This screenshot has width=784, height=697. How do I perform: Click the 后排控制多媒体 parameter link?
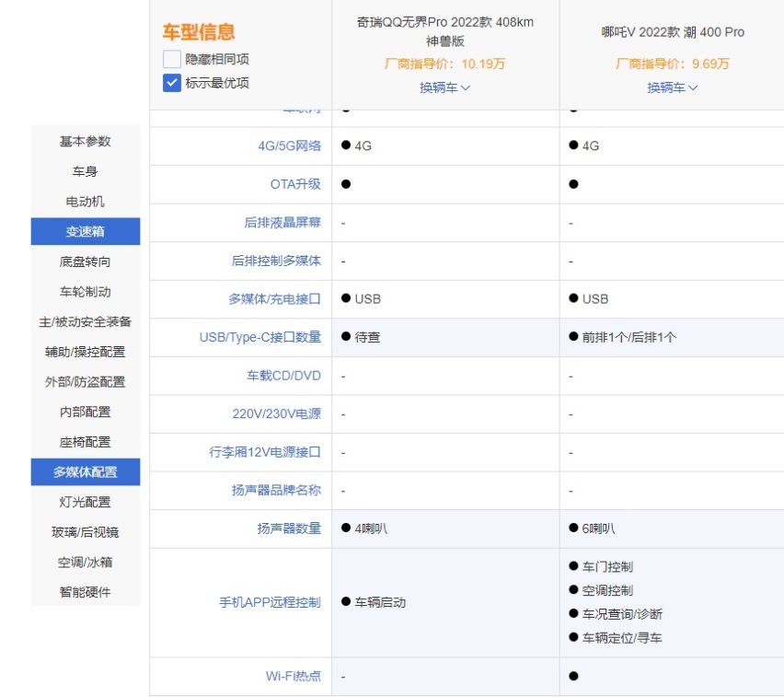click(x=276, y=261)
